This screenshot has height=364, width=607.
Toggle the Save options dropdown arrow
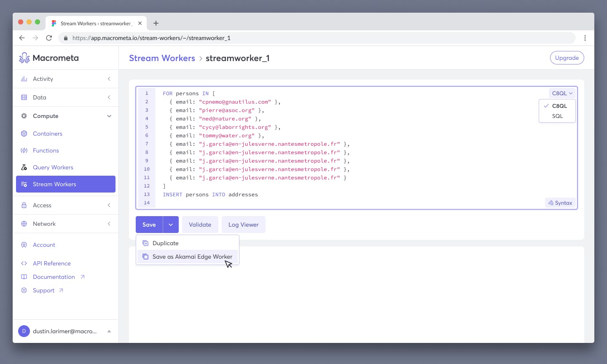[171, 225]
